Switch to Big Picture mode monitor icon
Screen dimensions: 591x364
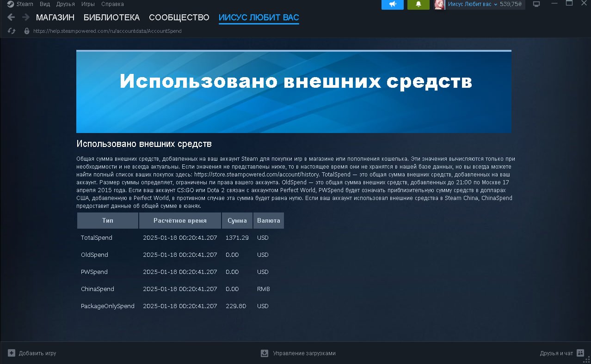pyautogui.click(x=536, y=4)
